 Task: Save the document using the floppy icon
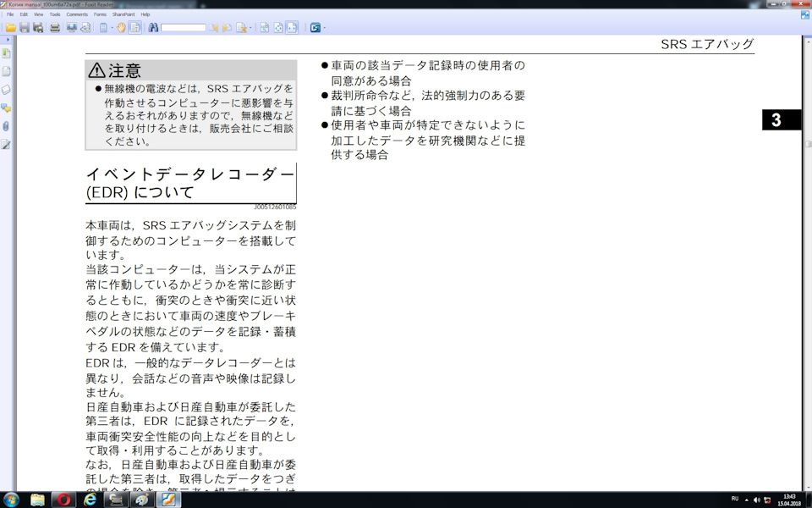(25, 27)
